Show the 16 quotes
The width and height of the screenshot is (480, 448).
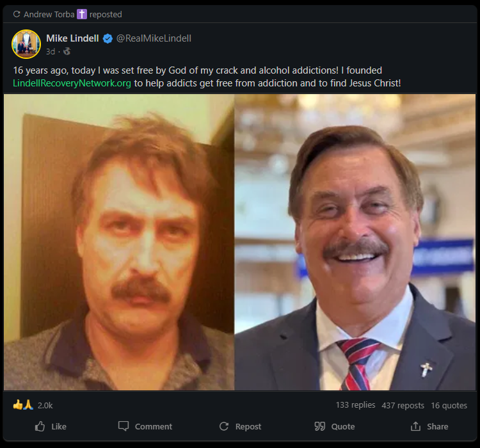click(449, 405)
